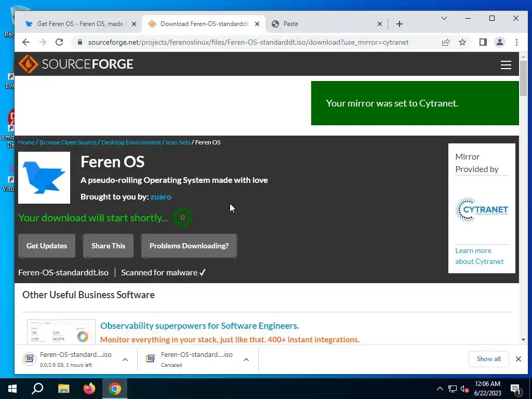The image size is (532, 399).
Task: Click the Monitor everything in your stack text
Action: coord(230,340)
